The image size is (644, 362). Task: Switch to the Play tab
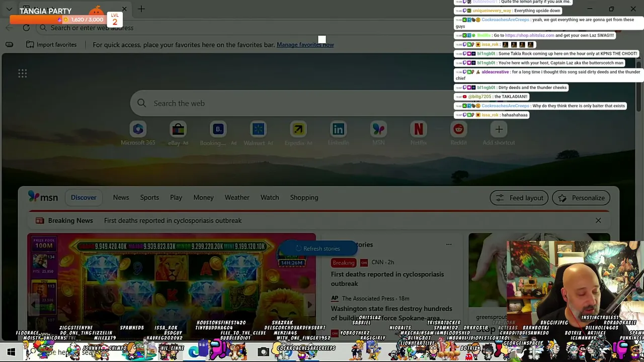pyautogui.click(x=176, y=198)
